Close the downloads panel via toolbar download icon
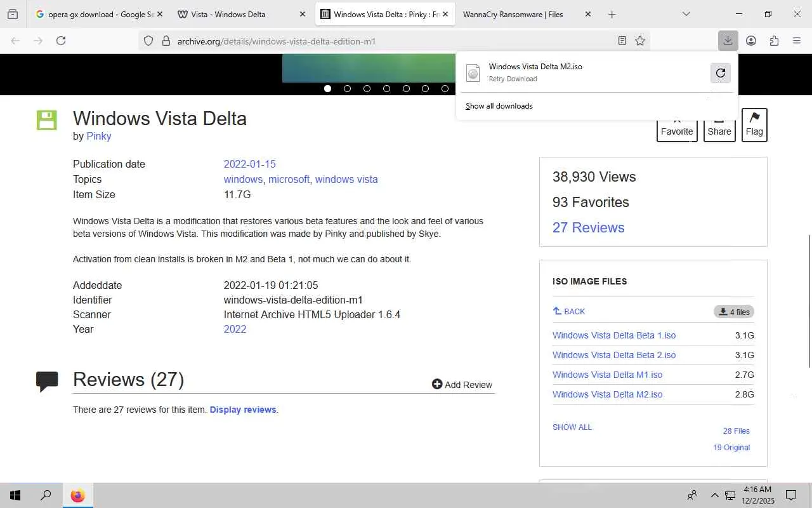Screen dimensions: 812x508 pyautogui.click(x=728, y=41)
